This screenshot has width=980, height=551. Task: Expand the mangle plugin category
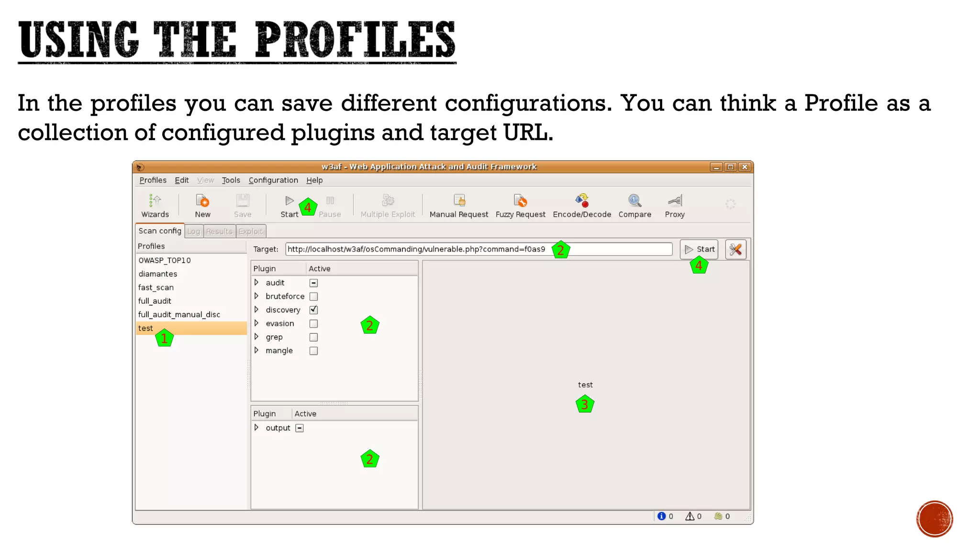(256, 351)
